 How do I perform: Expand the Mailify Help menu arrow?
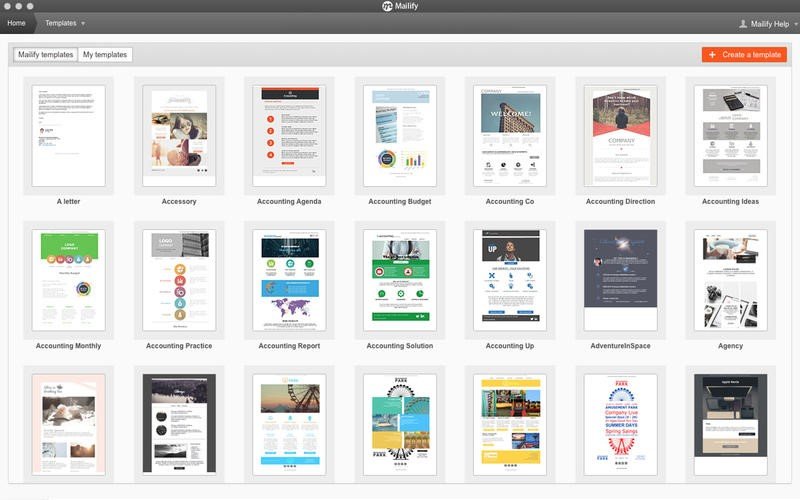click(x=796, y=24)
